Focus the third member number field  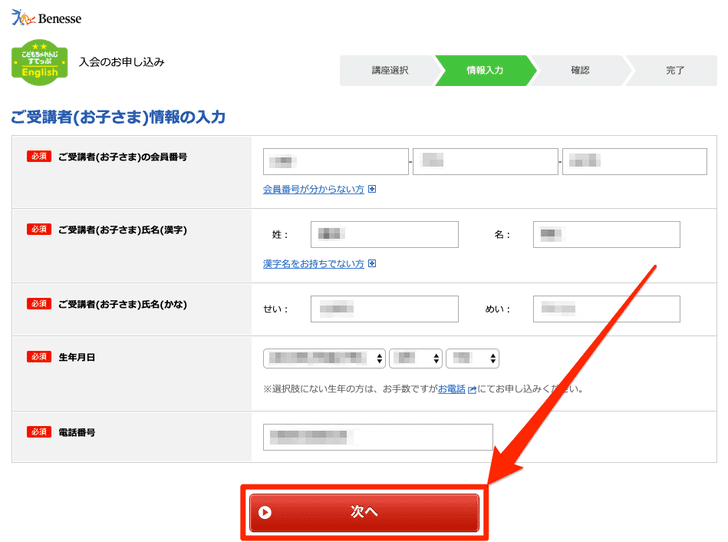pos(635,162)
